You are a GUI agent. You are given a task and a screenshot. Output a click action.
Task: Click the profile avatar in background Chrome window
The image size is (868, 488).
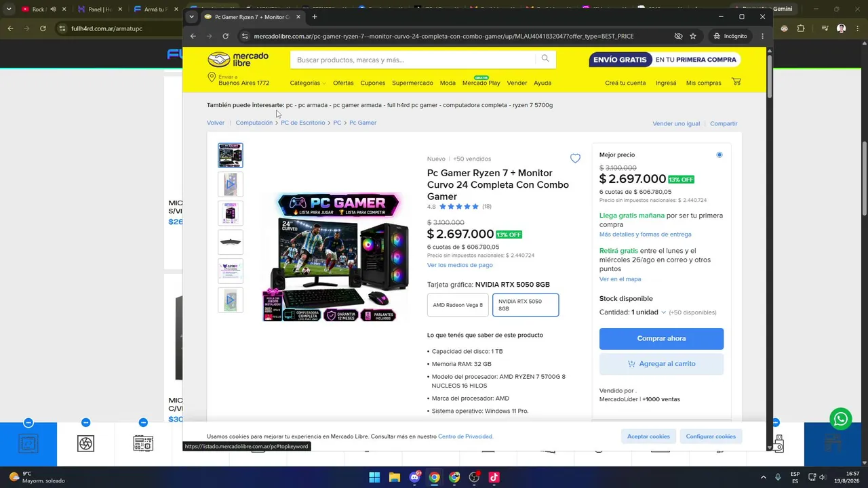pos(841,28)
